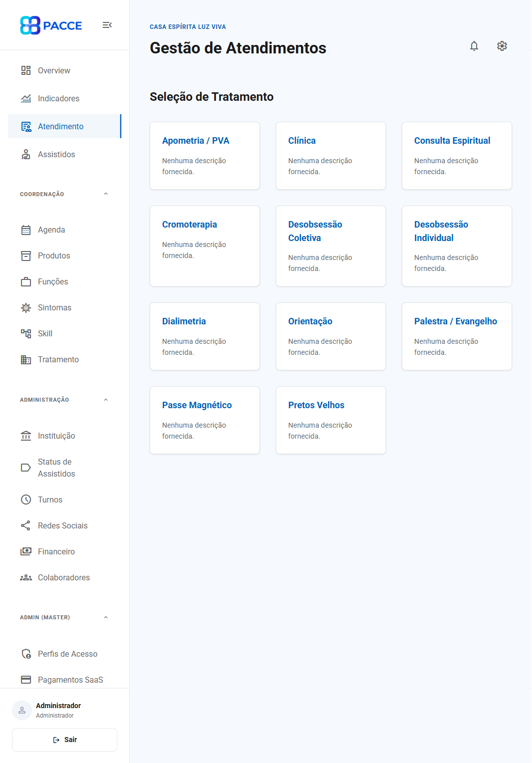Screen dimensions: 532x763
Task: Select the Consulta Espiritual treatment card
Action: pos(457,156)
